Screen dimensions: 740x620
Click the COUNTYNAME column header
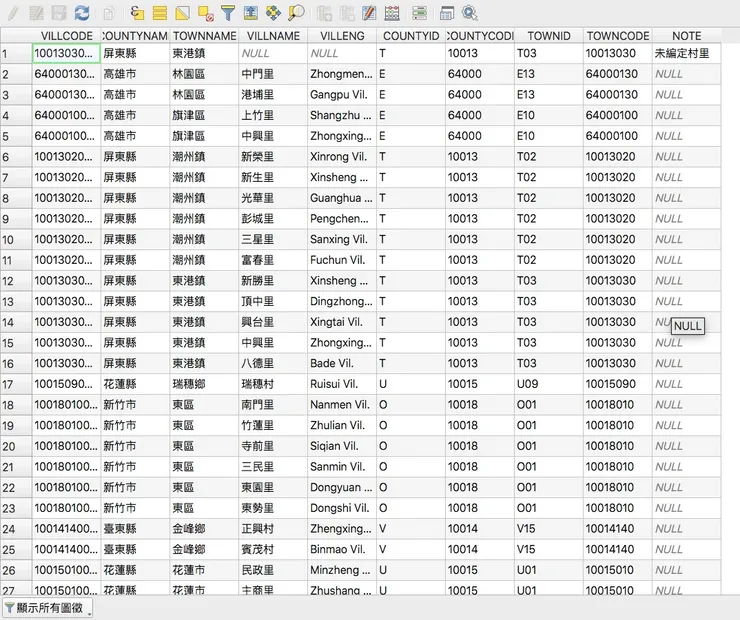point(135,36)
